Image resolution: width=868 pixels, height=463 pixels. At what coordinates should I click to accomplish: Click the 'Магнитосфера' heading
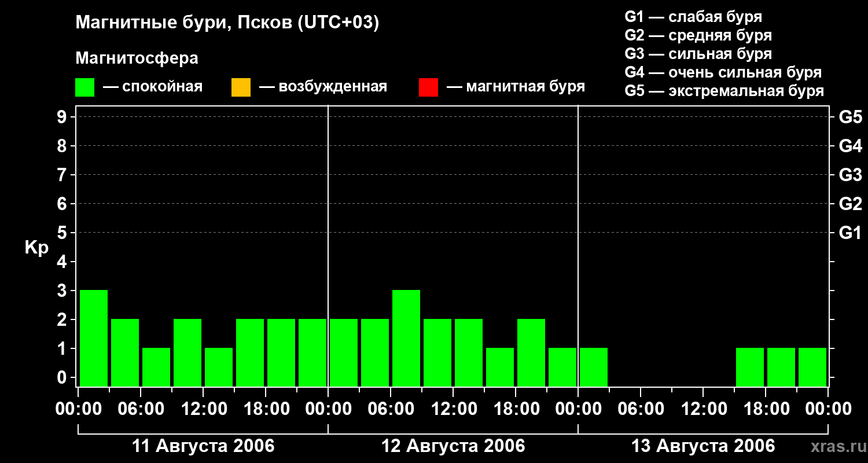point(137,58)
